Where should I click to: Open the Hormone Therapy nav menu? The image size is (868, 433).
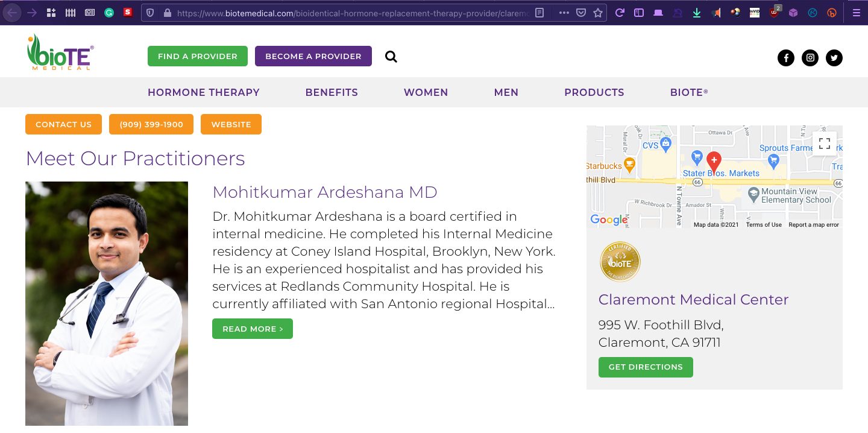click(204, 92)
